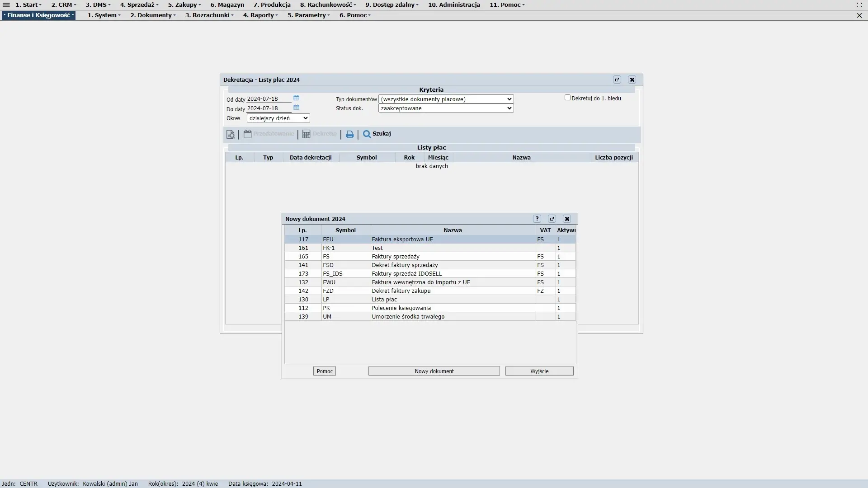Expand the Typ dokumentów dropdown
Viewport: 868px width, 488px height.
coord(446,99)
